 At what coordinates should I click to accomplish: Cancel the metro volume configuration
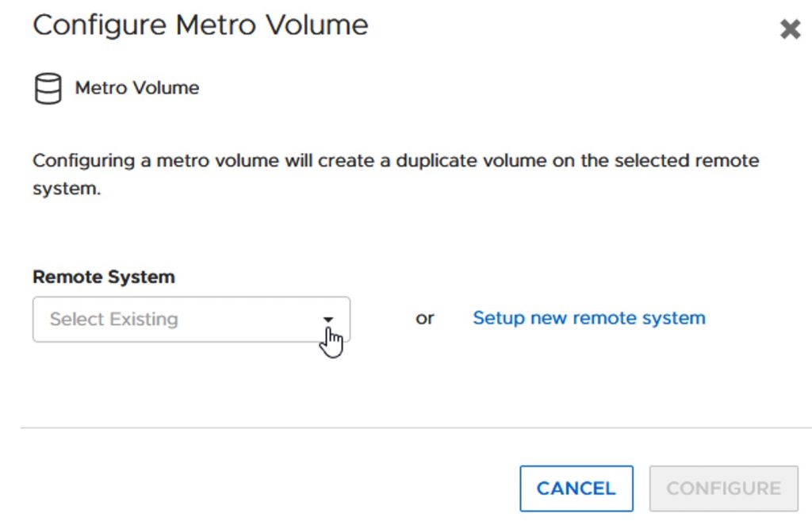pos(576,489)
